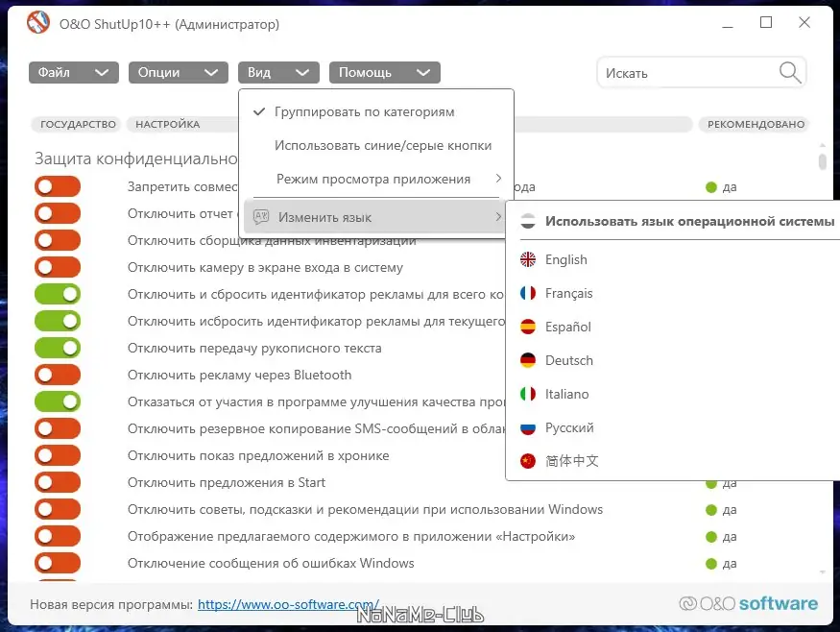Click the Russian flag icon

[x=528, y=427]
